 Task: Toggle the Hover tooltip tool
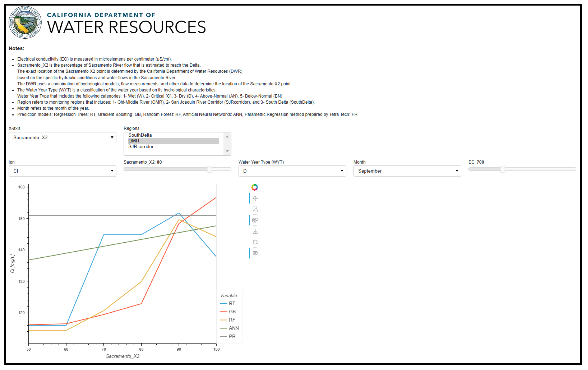point(255,253)
